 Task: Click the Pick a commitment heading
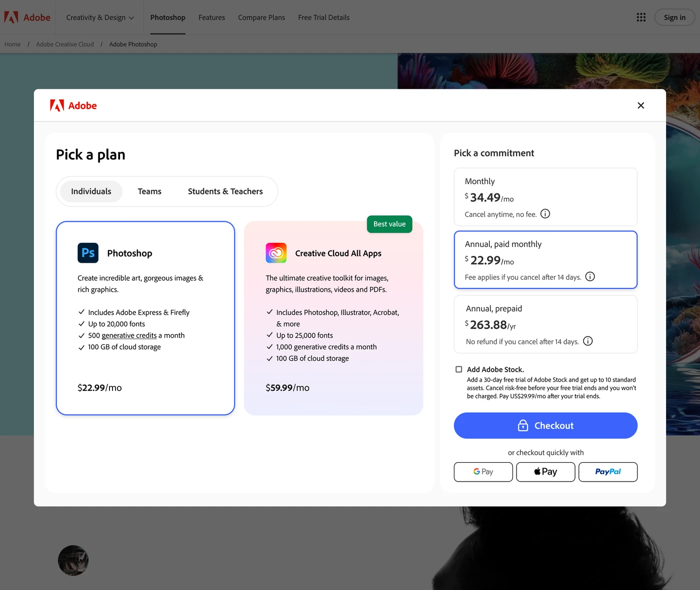click(494, 153)
